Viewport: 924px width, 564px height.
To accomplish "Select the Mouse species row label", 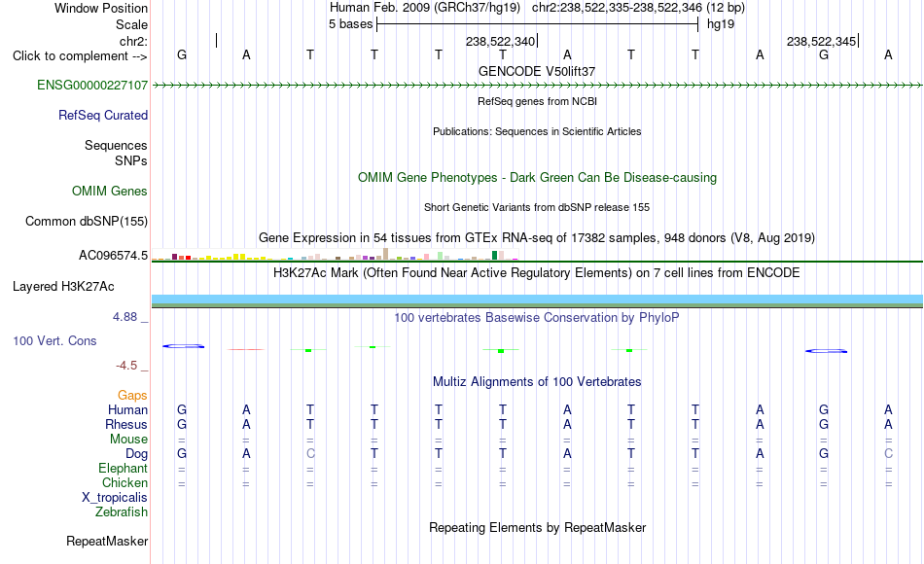I will [x=128, y=440].
